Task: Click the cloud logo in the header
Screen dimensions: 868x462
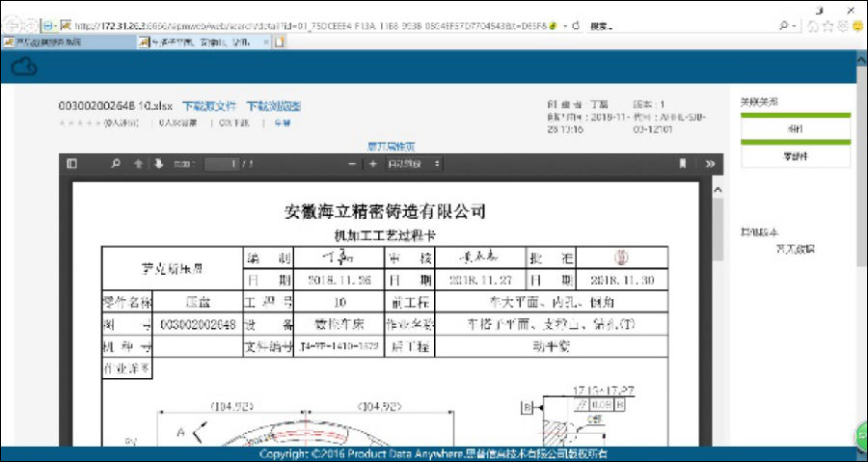Action: coord(24,66)
